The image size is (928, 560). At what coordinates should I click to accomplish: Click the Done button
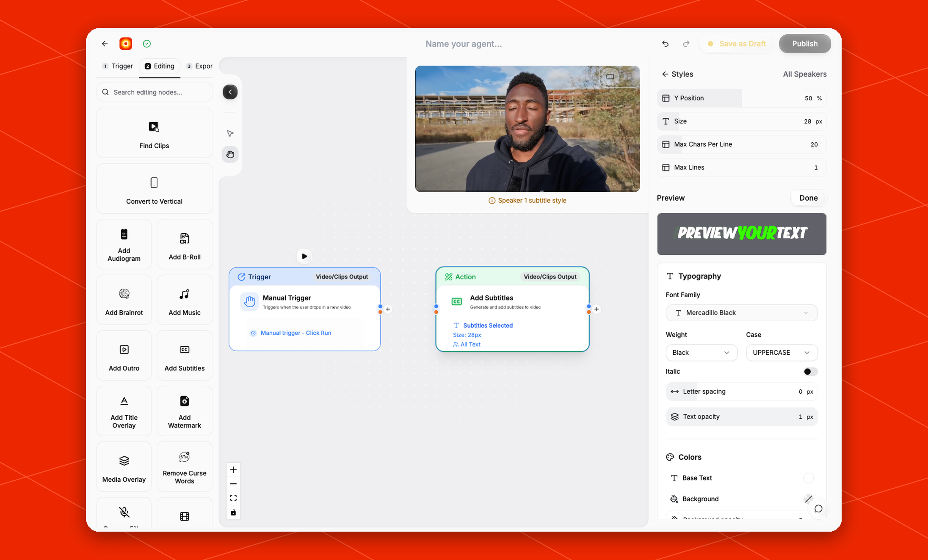click(x=808, y=198)
